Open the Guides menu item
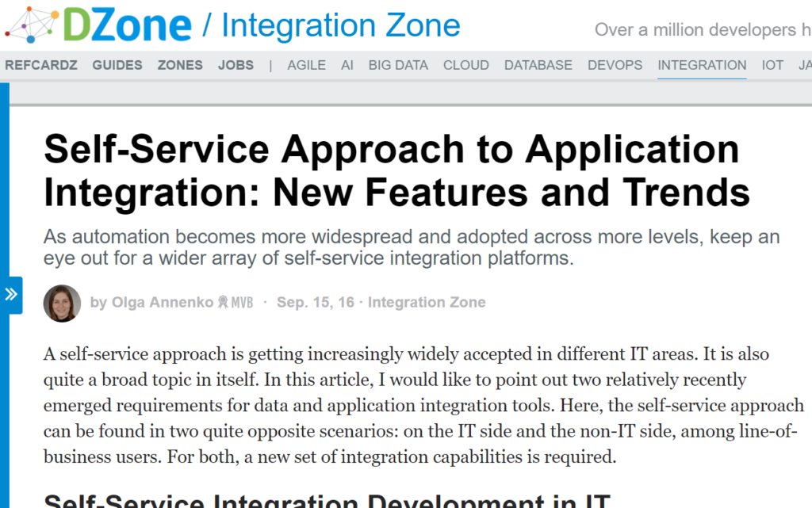The image size is (812, 508). (117, 65)
